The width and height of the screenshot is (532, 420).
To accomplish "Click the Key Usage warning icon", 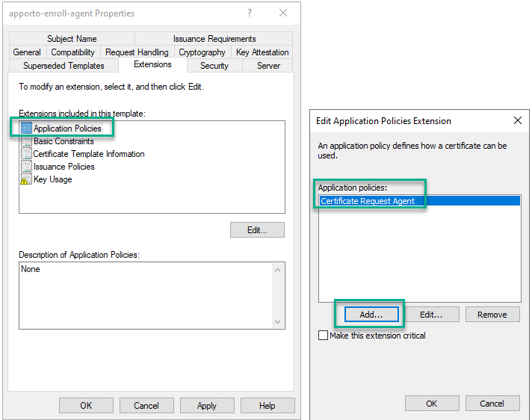I will point(27,179).
